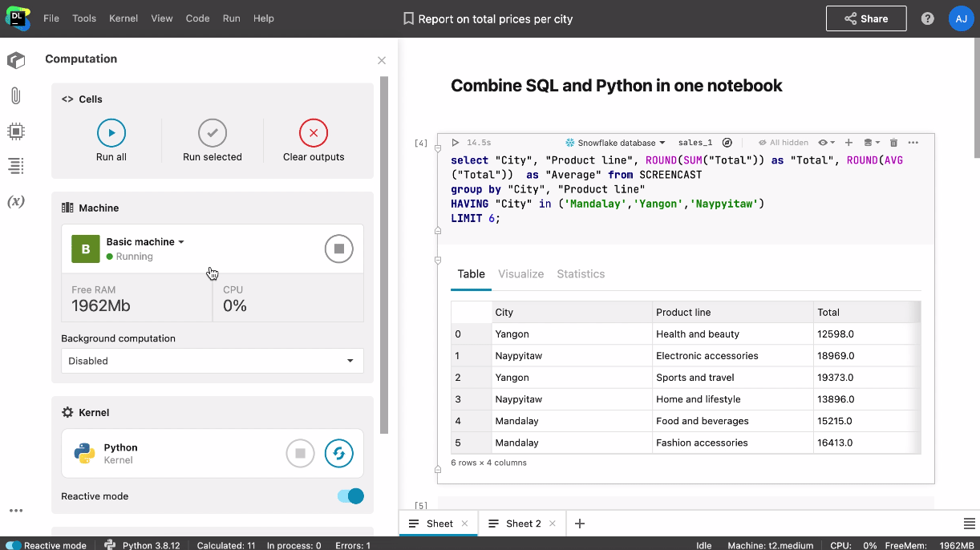Image resolution: width=980 pixels, height=550 pixels.
Task: Open the Kernel menu
Action: coord(123,18)
